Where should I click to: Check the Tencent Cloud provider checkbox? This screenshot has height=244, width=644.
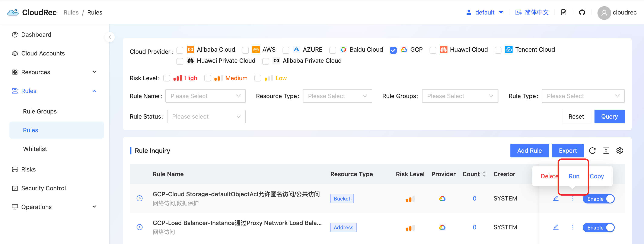point(498,50)
